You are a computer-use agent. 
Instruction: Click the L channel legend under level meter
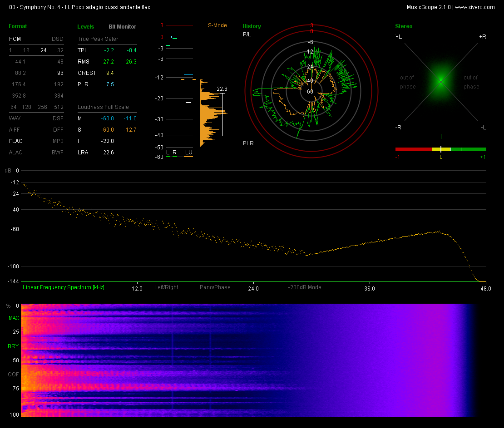[168, 152]
